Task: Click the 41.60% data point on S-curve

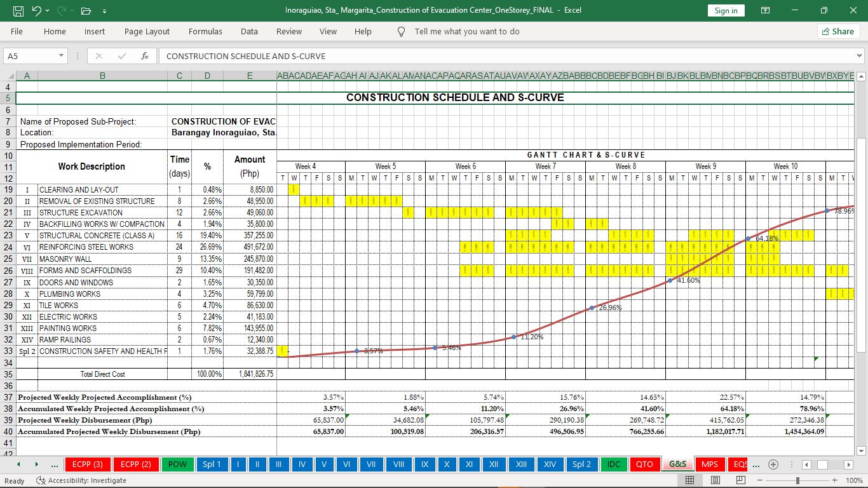Action: point(670,280)
